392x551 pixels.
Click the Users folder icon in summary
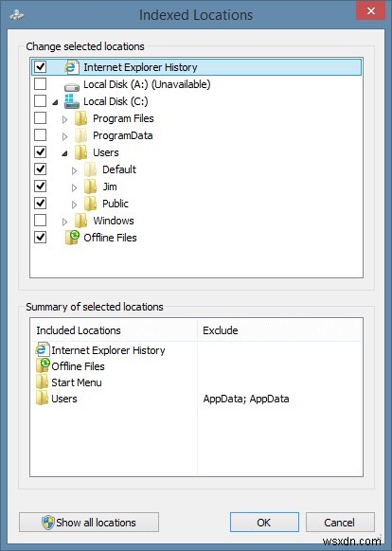pos(43,399)
